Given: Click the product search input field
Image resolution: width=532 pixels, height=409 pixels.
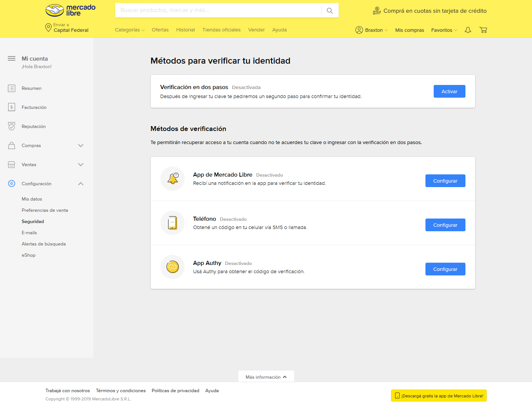Looking at the screenshot, I should pos(218,10).
